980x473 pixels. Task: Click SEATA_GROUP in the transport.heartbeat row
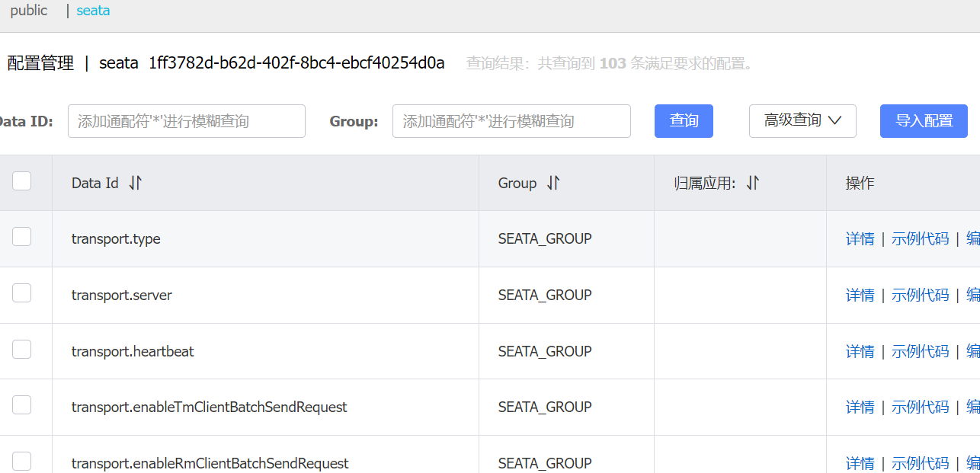pos(545,351)
